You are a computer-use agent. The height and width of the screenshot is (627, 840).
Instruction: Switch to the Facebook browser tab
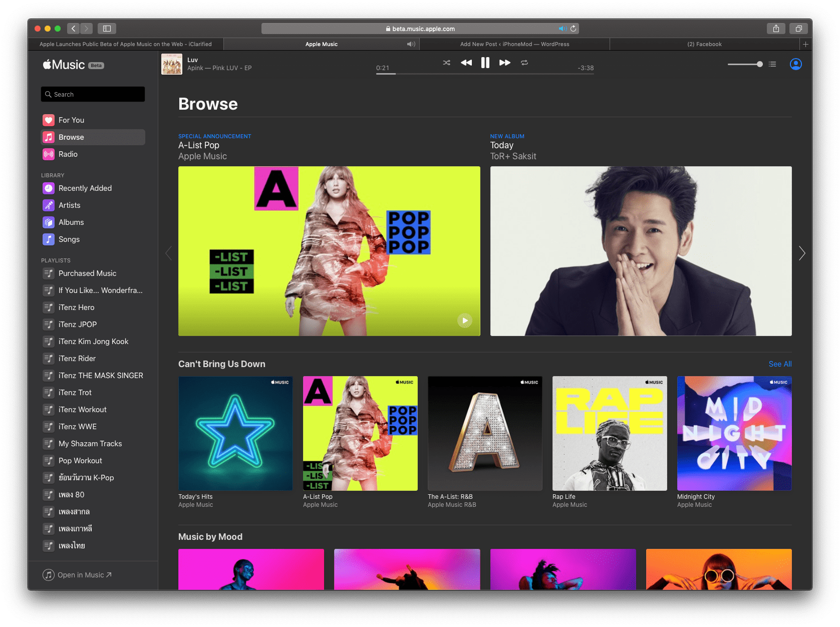tap(705, 44)
